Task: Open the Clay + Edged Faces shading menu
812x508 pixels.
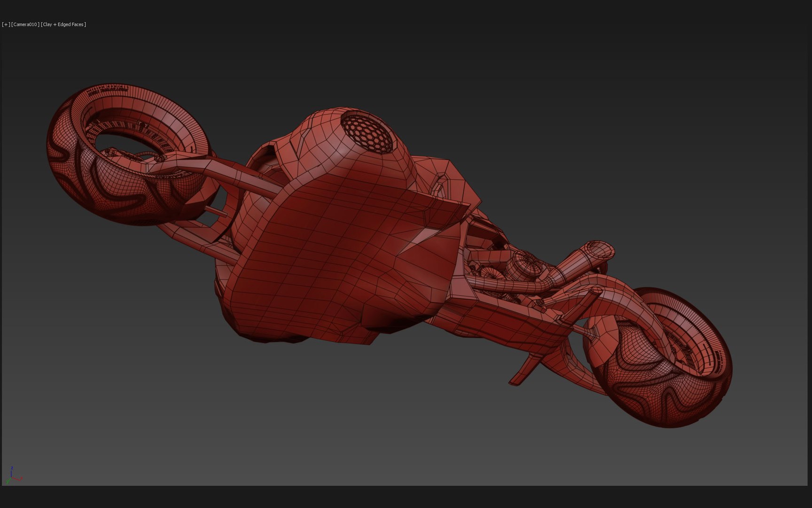Action: coord(63,24)
